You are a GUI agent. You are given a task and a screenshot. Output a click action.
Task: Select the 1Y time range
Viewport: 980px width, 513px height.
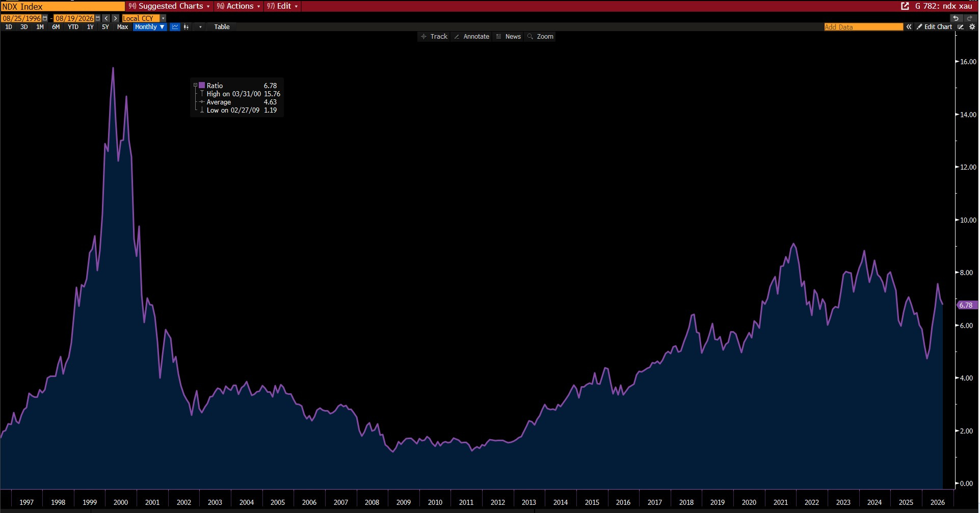click(x=90, y=27)
